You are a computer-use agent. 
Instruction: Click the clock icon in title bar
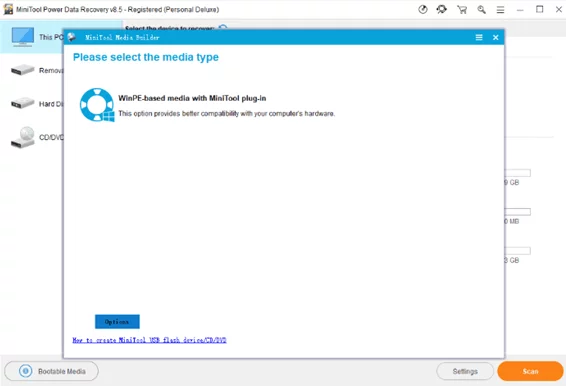click(x=423, y=9)
